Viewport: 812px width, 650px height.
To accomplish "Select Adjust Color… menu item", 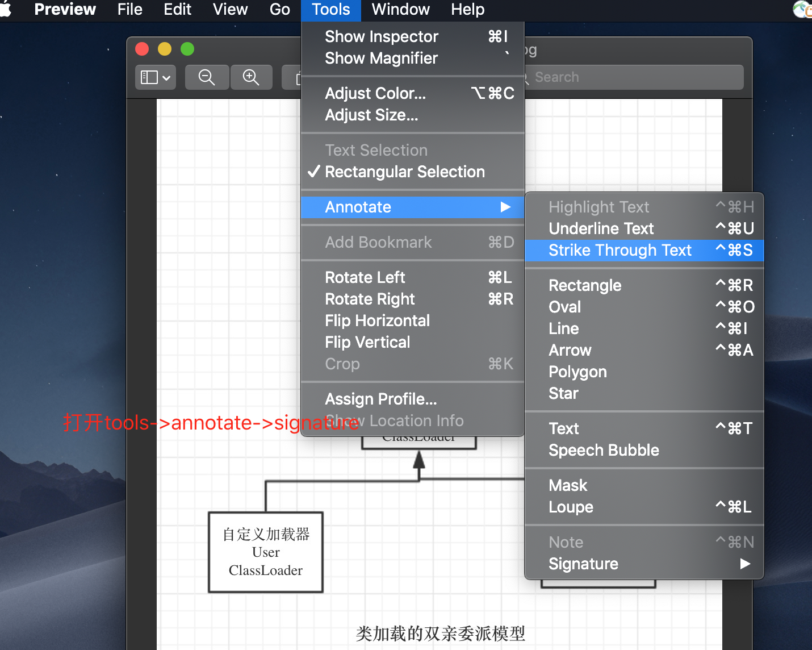I will tap(413, 93).
